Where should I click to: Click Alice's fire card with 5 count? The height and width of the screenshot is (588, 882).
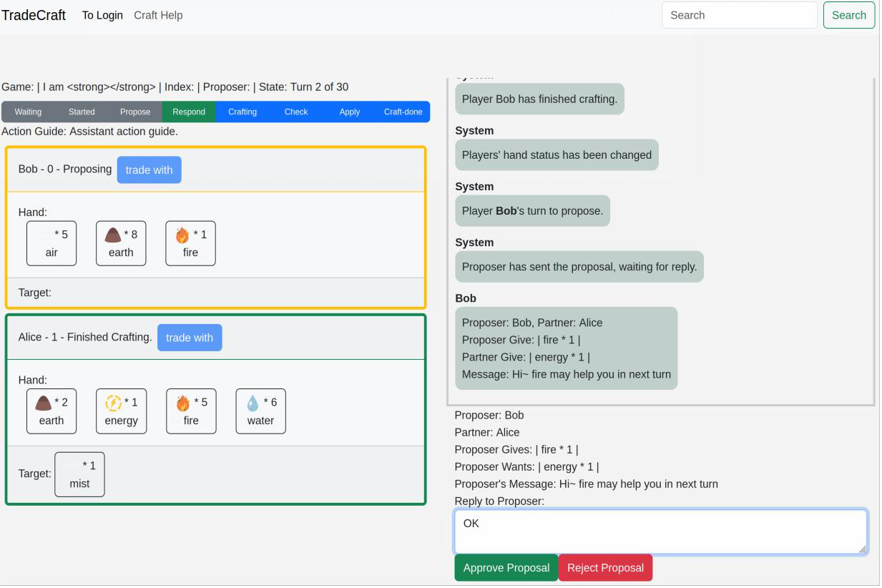point(191,411)
